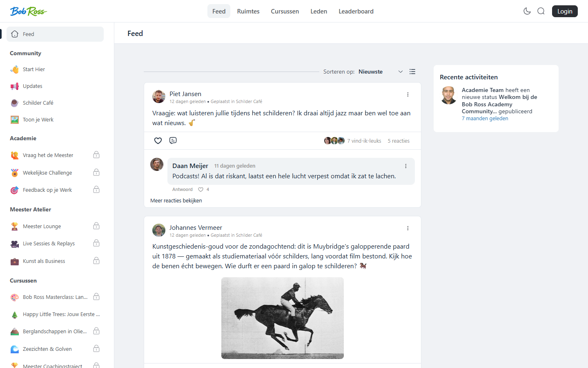
Task: Go to the Leden tab
Action: tap(319, 11)
